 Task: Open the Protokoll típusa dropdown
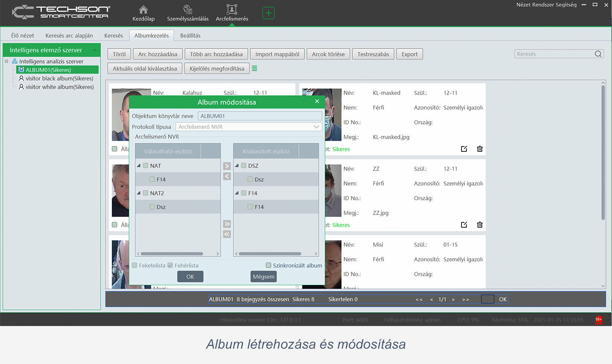point(317,127)
